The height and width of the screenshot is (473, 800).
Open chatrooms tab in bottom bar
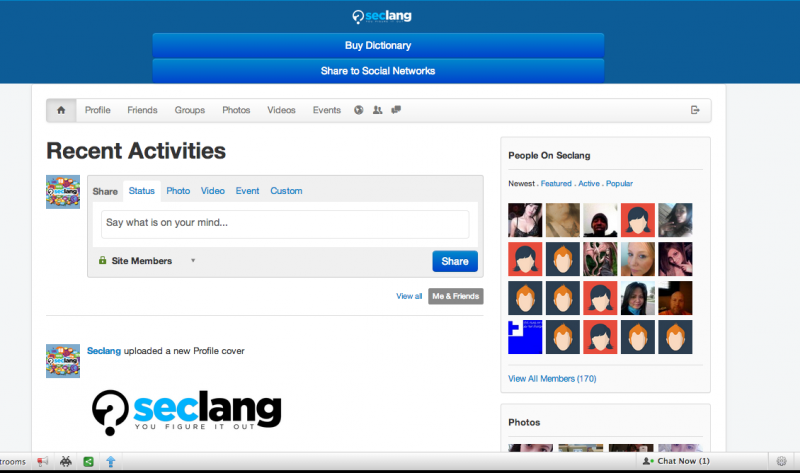[x=13, y=462]
